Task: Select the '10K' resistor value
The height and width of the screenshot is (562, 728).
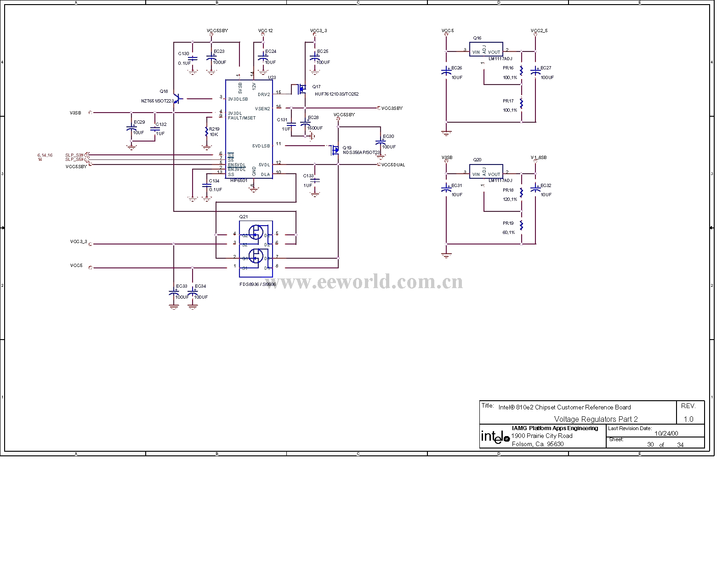Action: (x=214, y=135)
